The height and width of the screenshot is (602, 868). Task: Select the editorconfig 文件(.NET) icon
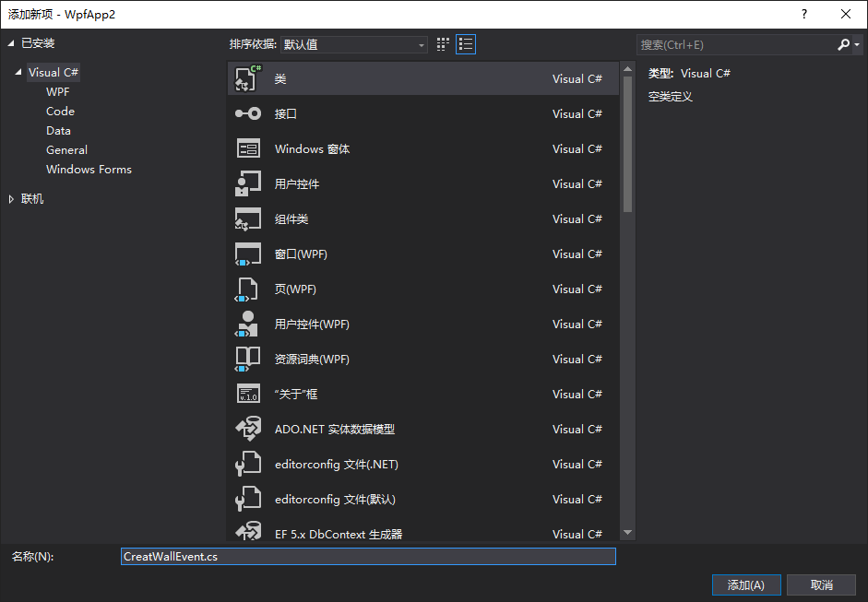coord(248,464)
